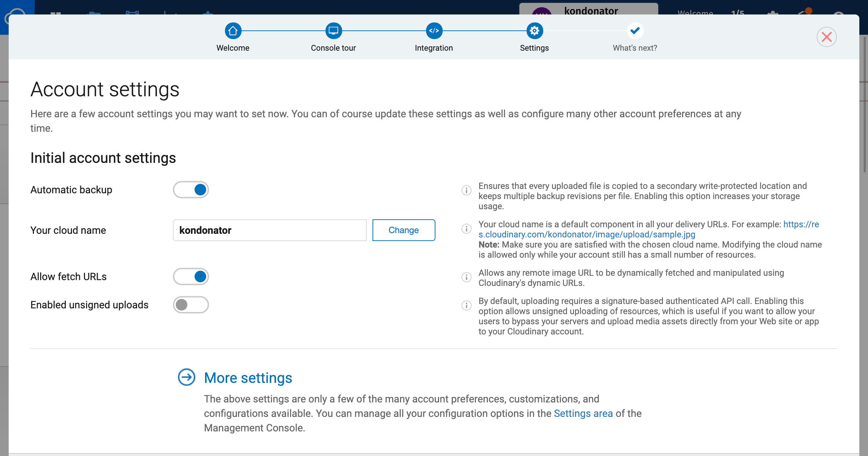This screenshot has height=456, width=868.
Task: Open the Settings area link
Action: pyautogui.click(x=583, y=413)
